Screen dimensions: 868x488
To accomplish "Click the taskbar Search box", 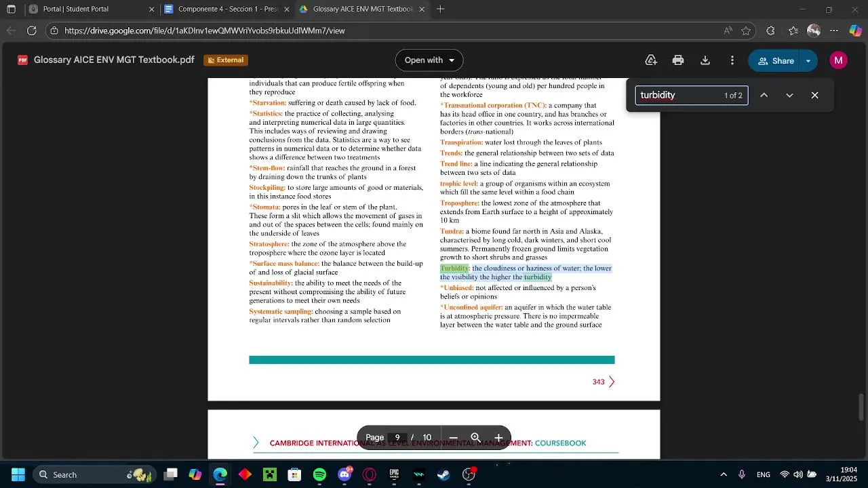I will tap(94, 474).
